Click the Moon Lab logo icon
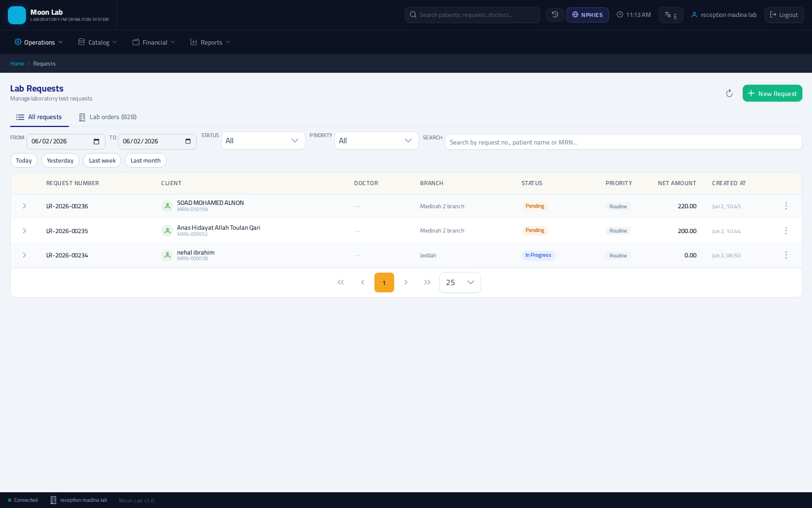The width and height of the screenshot is (812, 508). click(x=17, y=15)
